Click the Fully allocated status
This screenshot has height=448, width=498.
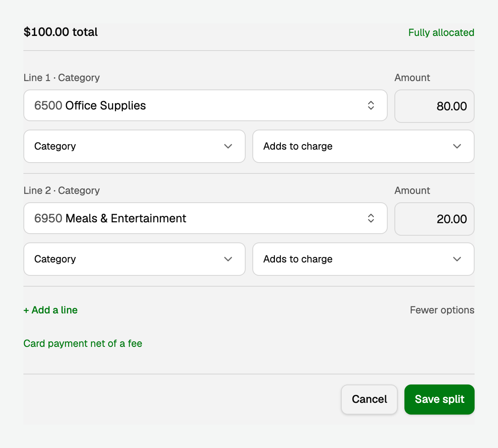point(441,33)
